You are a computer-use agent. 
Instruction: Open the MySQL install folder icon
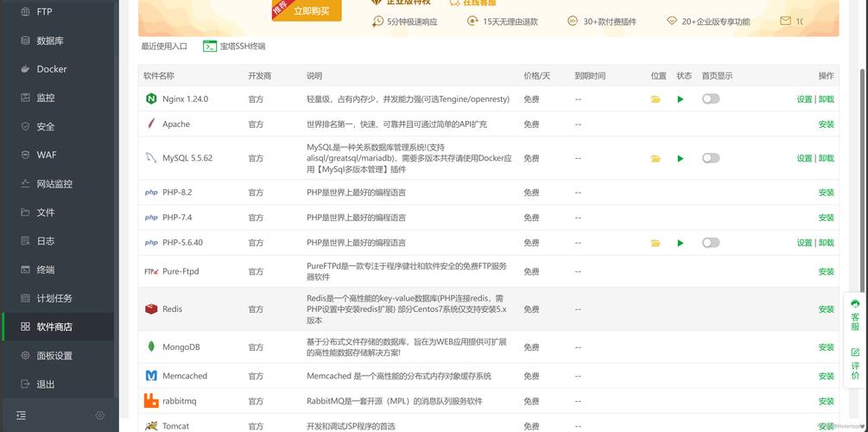(x=656, y=158)
